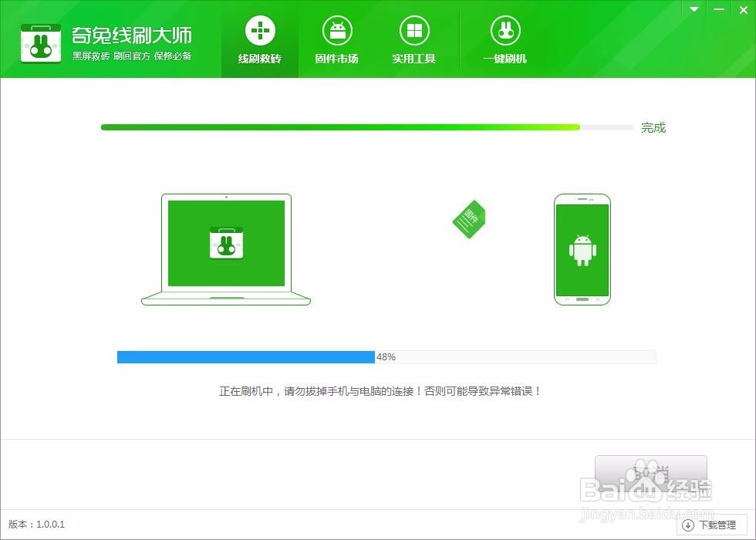
Task: Open the title bar dropdown menu arrow
Action: [694, 9]
